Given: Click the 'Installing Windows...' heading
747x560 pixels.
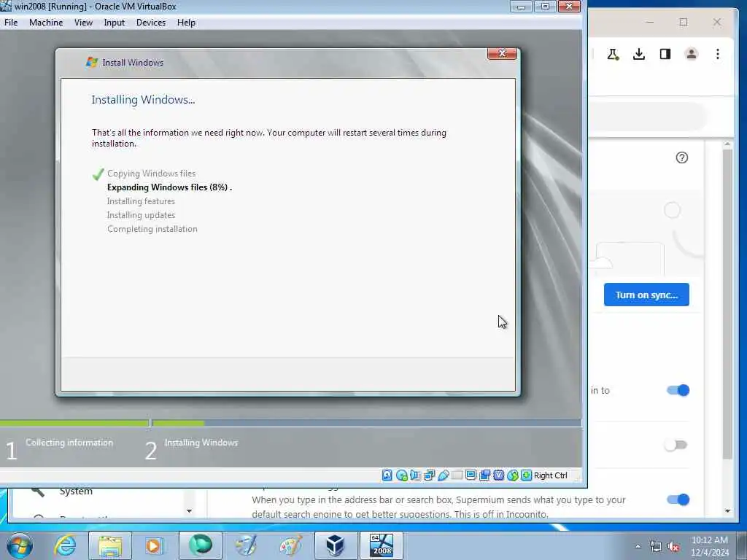Looking at the screenshot, I should tap(143, 99).
